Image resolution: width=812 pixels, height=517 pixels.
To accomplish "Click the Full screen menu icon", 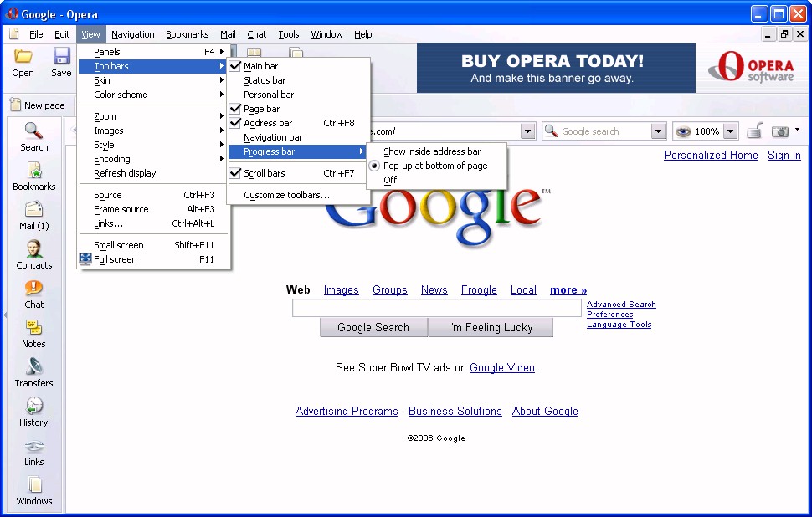I will 85,258.
